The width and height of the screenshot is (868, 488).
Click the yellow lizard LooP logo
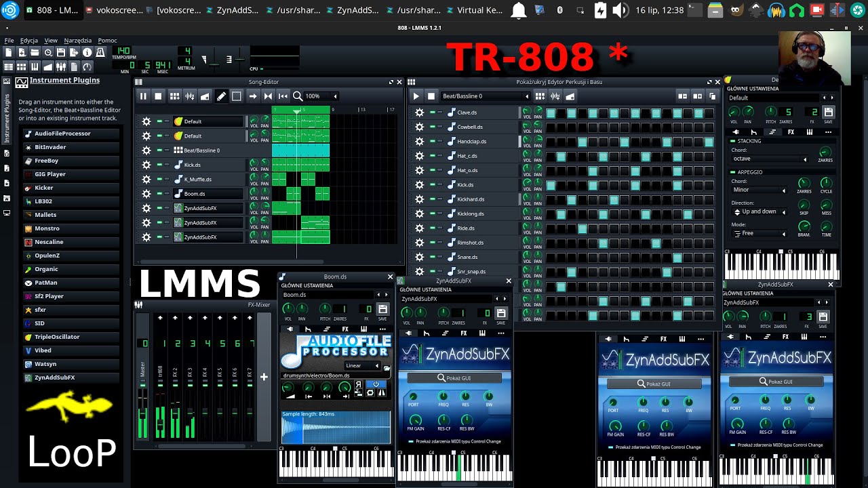pyautogui.click(x=69, y=405)
